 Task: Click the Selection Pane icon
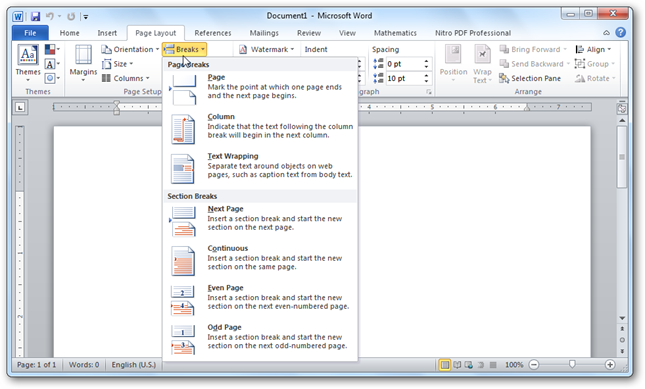click(x=504, y=78)
